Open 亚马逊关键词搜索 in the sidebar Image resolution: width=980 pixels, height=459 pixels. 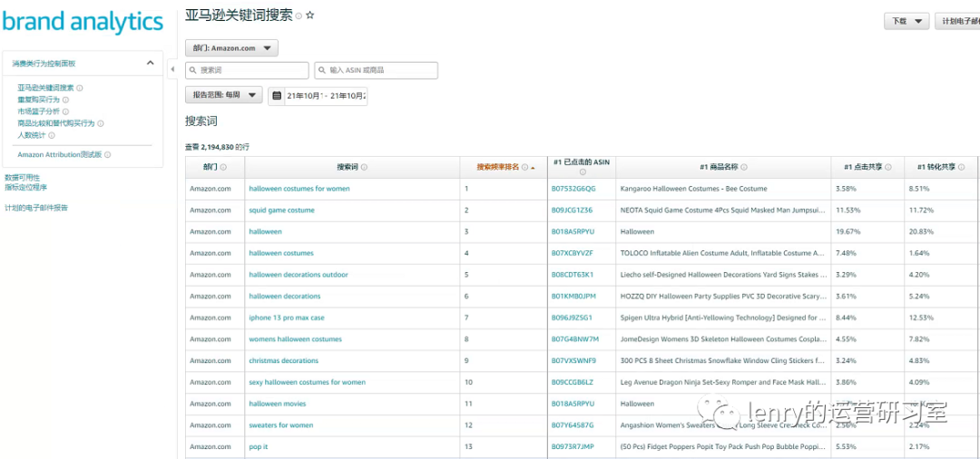tap(45, 88)
